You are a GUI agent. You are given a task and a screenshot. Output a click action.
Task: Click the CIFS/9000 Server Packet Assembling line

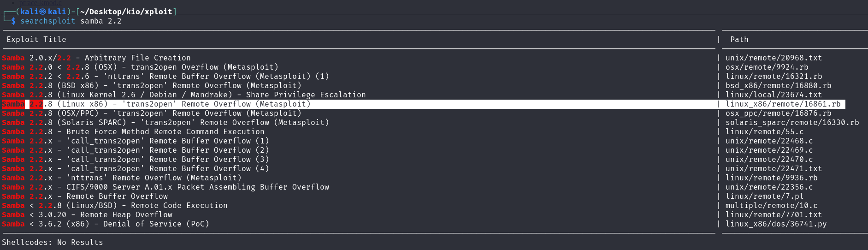(165, 187)
